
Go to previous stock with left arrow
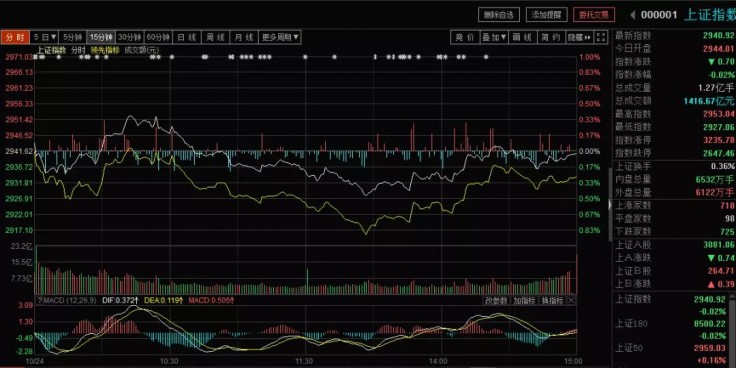[632, 15]
